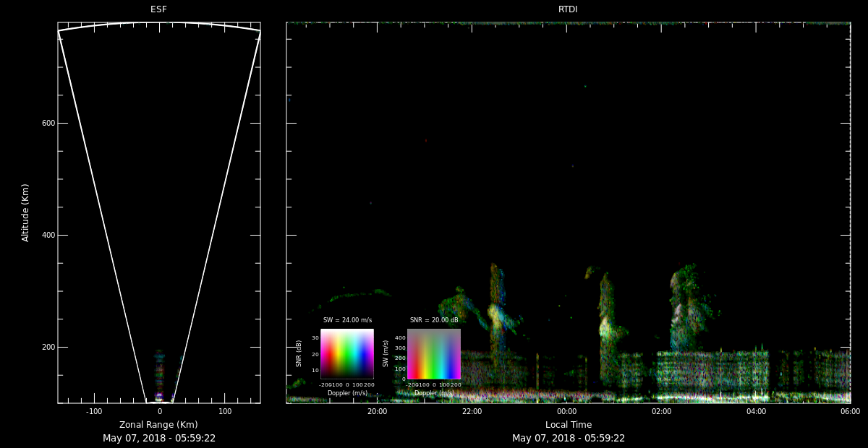Click Doppler (m/s) label under SW legend
868x448 pixels.
tap(434, 393)
